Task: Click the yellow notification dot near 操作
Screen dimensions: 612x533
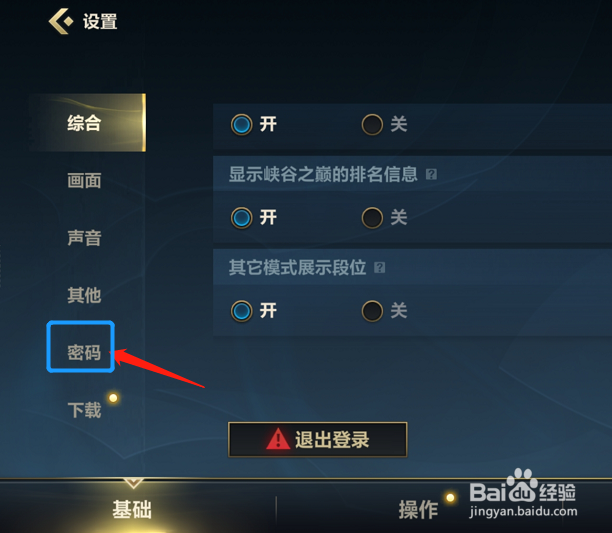Action: tap(450, 497)
